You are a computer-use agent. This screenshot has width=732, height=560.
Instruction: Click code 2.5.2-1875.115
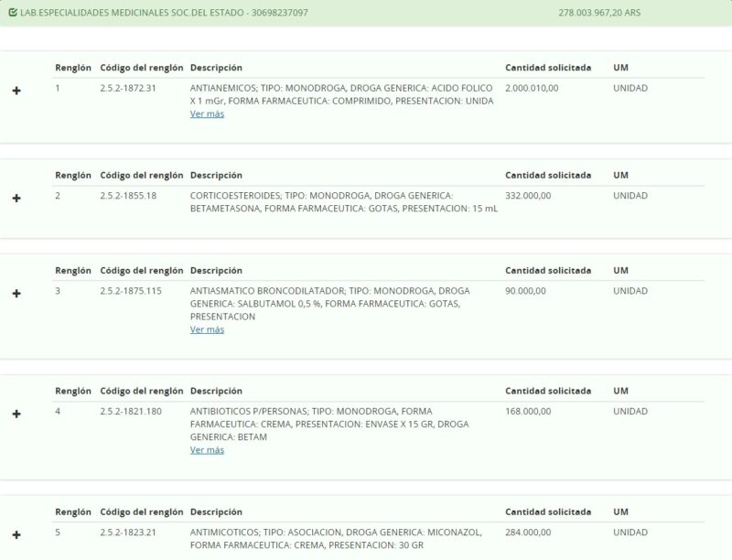[x=131, y=290]
